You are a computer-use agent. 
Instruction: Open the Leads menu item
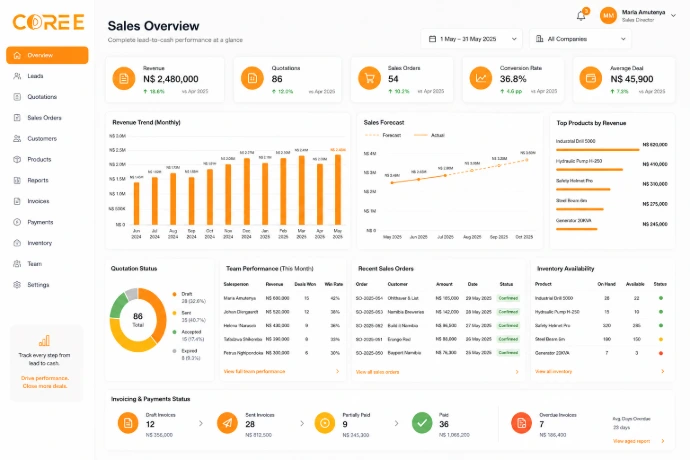tap(47, 76)
